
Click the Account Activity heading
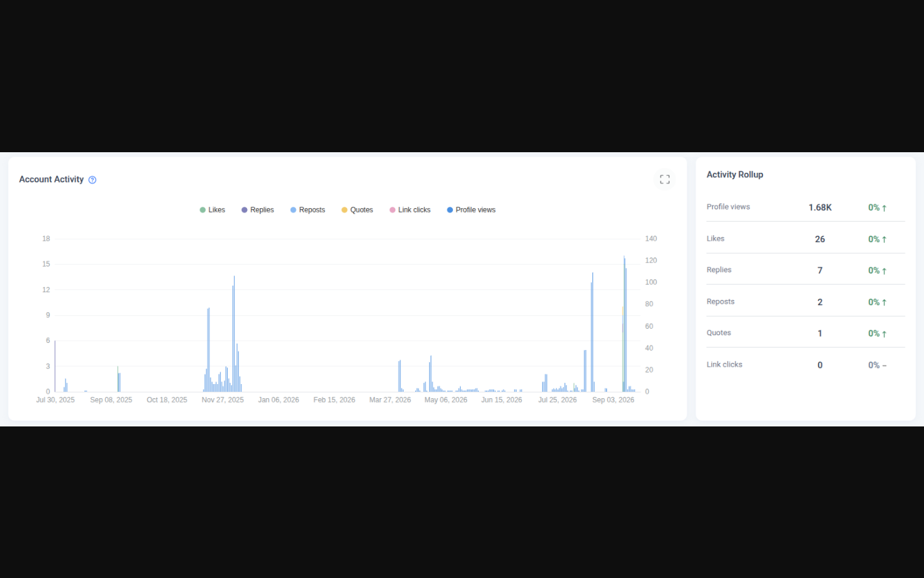point(51,179)
